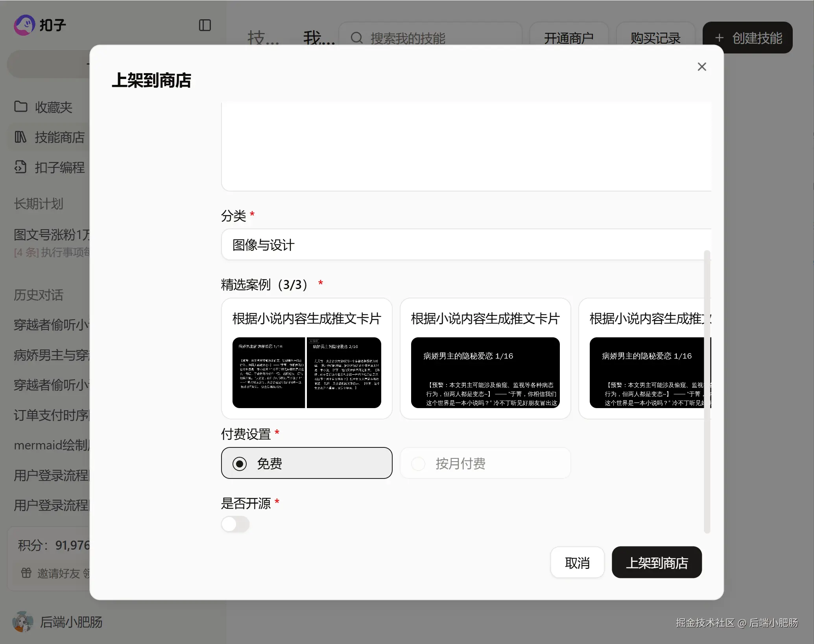Click the large description text area
This screenshot has height=644, width=814.
coord(466,146)
